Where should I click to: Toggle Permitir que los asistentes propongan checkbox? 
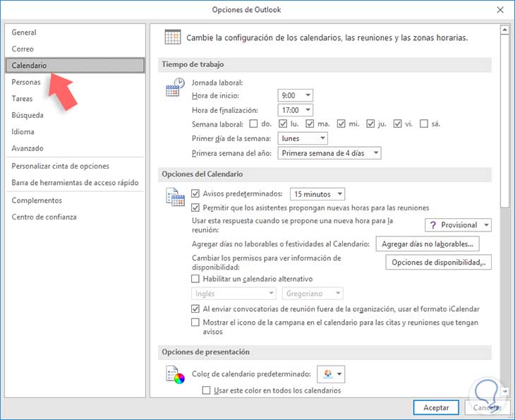[195, 208]
